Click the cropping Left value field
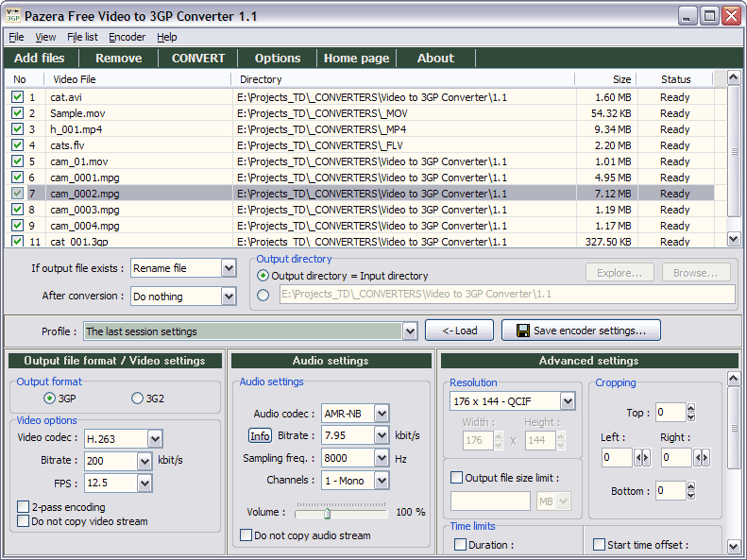The image size is (747, 560). 617,458
